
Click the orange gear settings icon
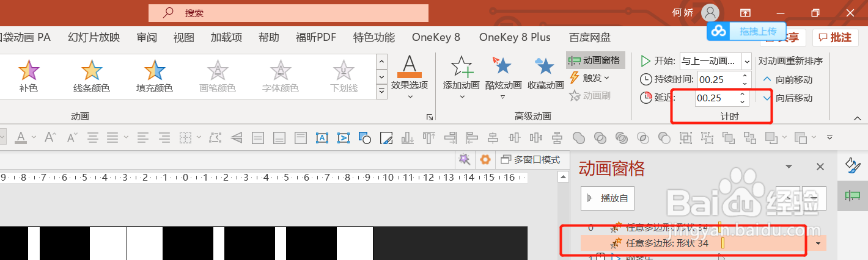[x=485, y=160]
